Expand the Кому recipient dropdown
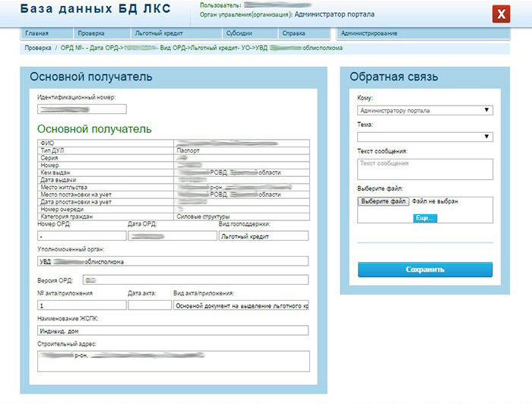 coord(424,110)
